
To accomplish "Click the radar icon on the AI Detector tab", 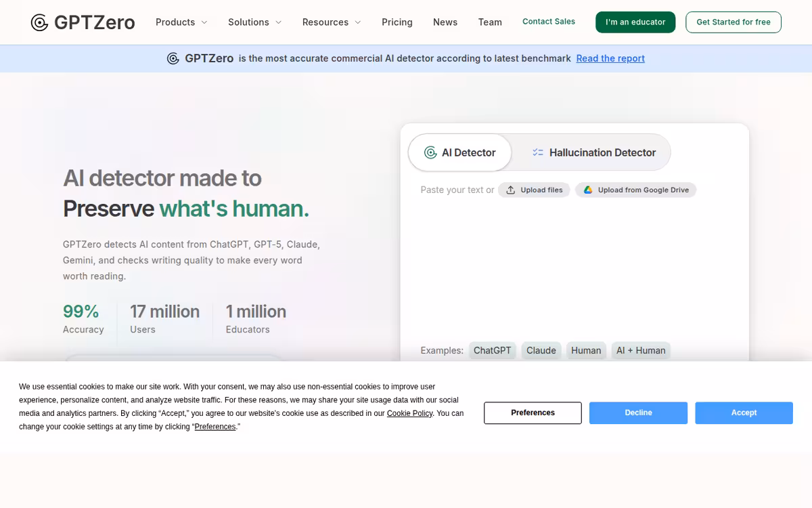I will pyautogui.click(x=430, y=152).
